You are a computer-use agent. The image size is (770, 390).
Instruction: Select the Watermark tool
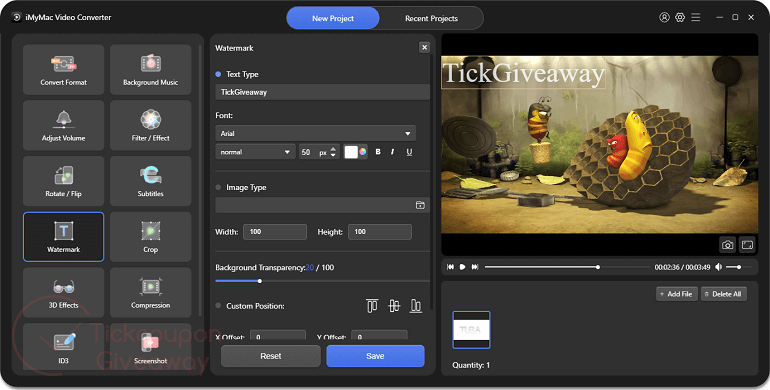[x=63, y=237]
